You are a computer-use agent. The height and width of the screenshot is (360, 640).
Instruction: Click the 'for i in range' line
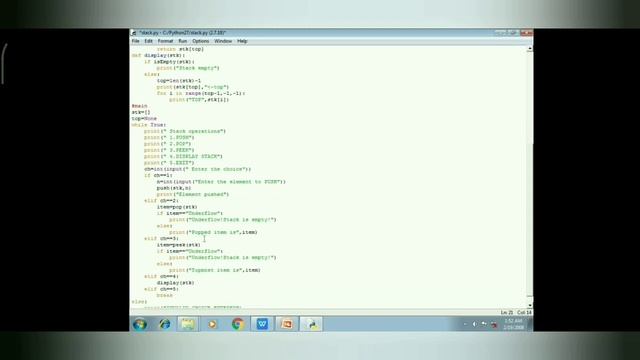click(201, 93)
